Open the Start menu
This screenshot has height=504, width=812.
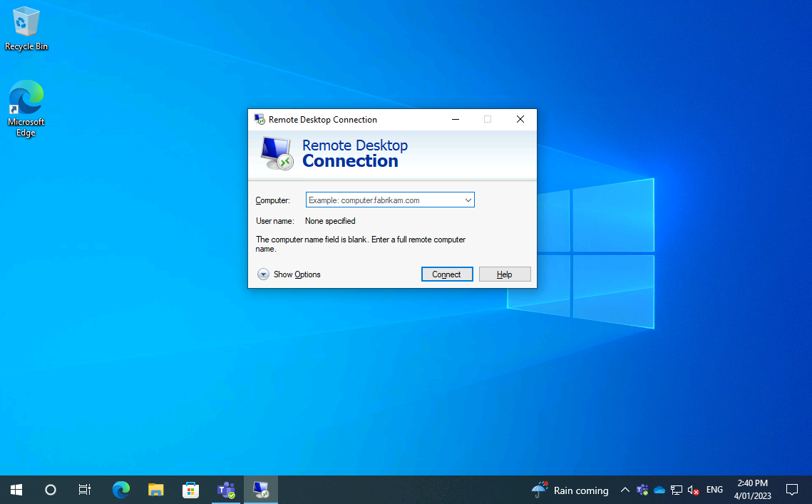[x=16, y=490]
